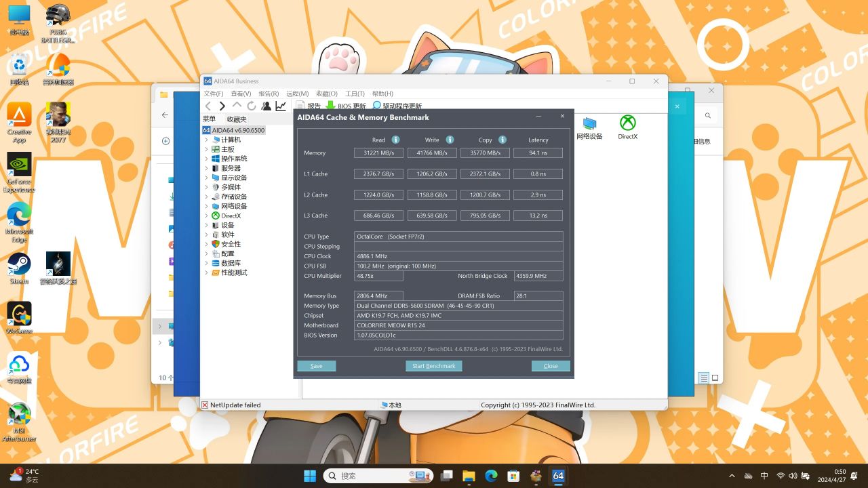The height and width of the screenshot is (488, 868).
Task: Open the 工具(T) menu
Action: [x=355, y=94]
